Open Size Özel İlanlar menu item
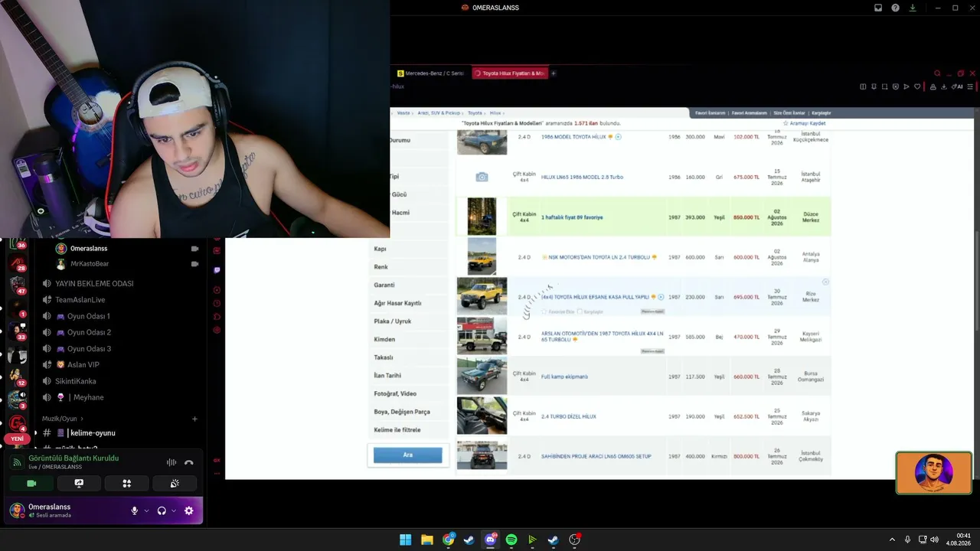980x551 pixels. 789,113
